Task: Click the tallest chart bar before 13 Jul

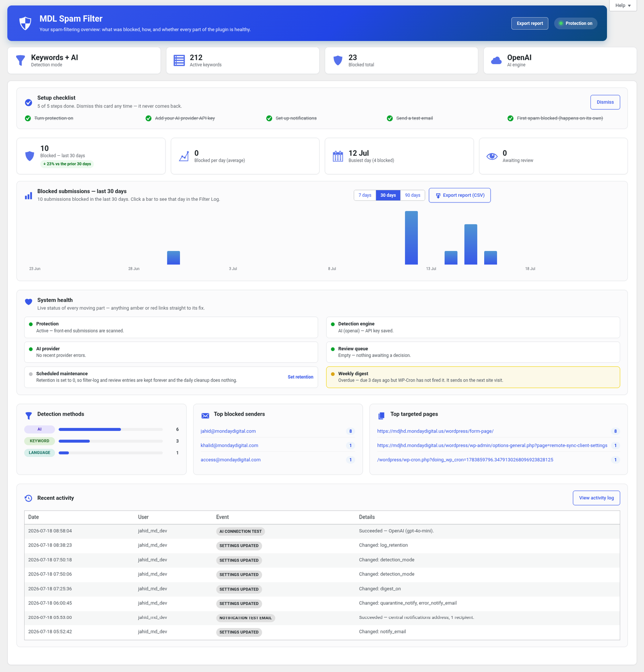Action: click(x=411, y=238)
